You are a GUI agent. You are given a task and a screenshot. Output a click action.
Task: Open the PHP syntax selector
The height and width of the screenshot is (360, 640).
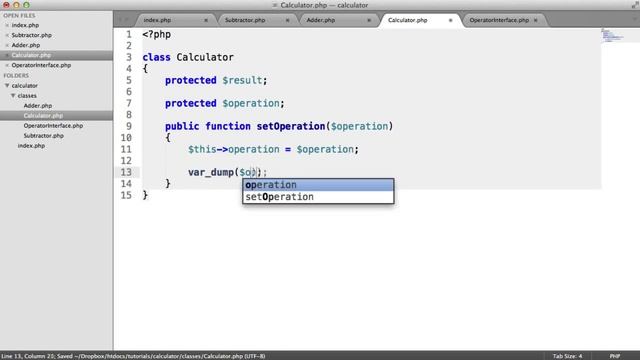615,356
